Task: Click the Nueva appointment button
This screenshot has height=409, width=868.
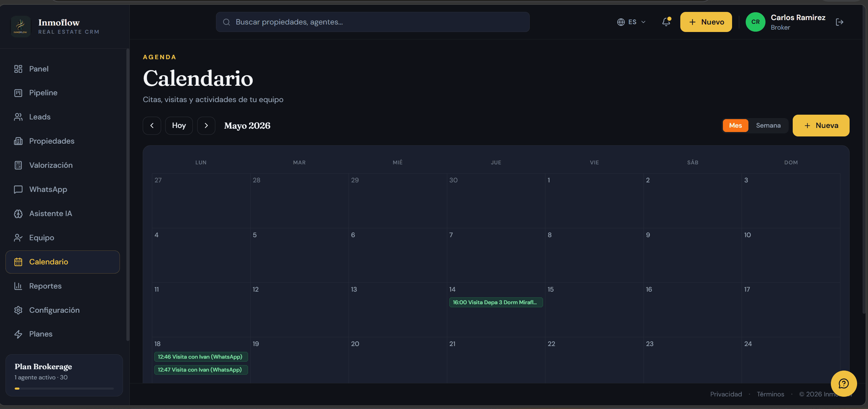Action: (x=821, y=126)
